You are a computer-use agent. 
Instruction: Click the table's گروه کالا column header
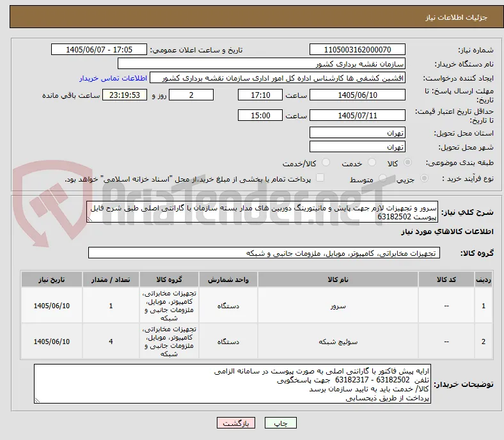[x=169, y=279]
